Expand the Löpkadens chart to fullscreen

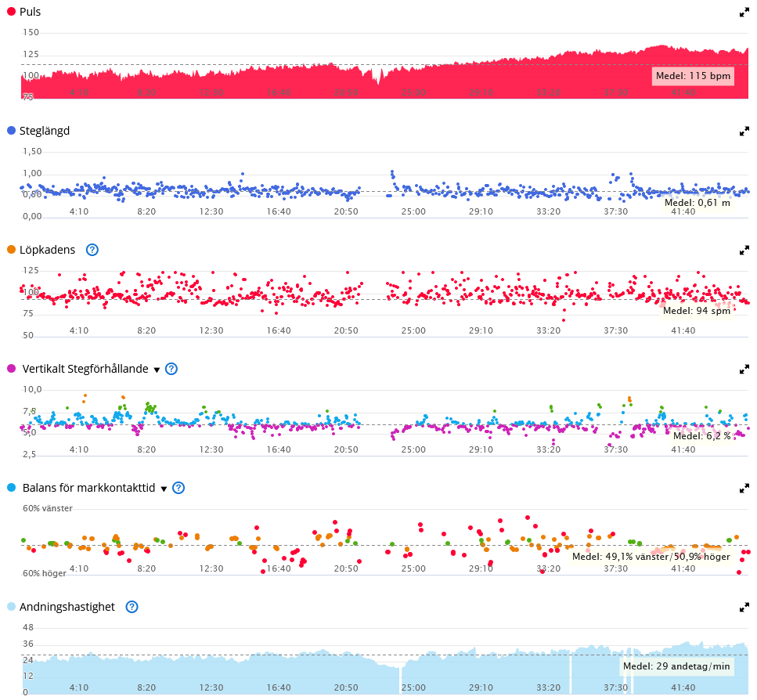pos(744,251)
